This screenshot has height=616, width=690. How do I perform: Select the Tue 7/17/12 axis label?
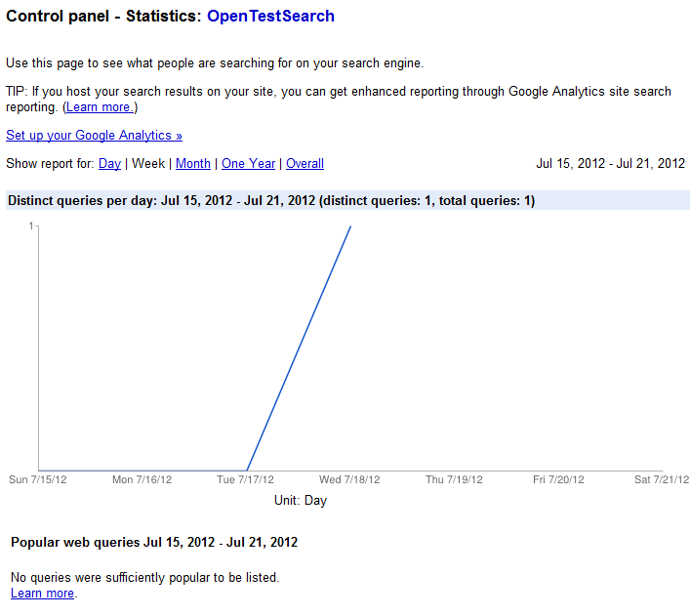[245, 479]
